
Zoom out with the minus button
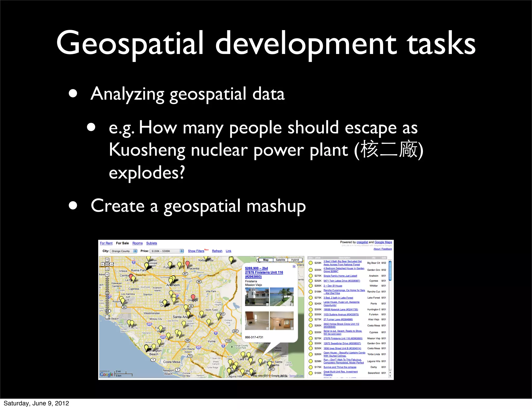coord(107,317)
